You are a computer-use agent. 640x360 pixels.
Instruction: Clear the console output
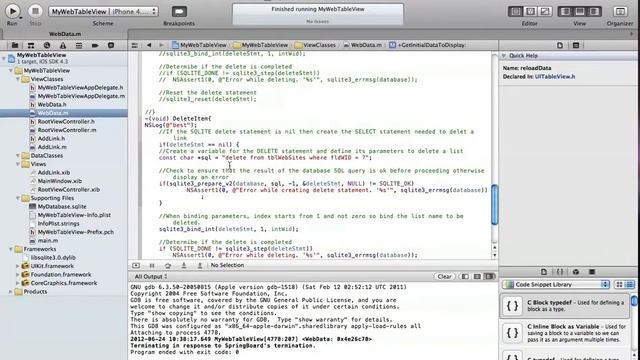[x=444, y=277]
